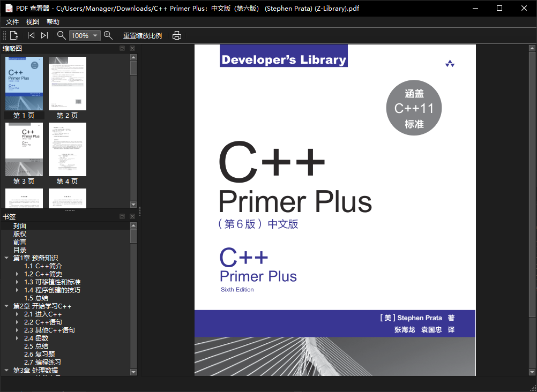The width and height of the screenshot is (537, 392).
Task: Expand 1.4 程序创建的技巧 bookmark
Action: point(17,290)
